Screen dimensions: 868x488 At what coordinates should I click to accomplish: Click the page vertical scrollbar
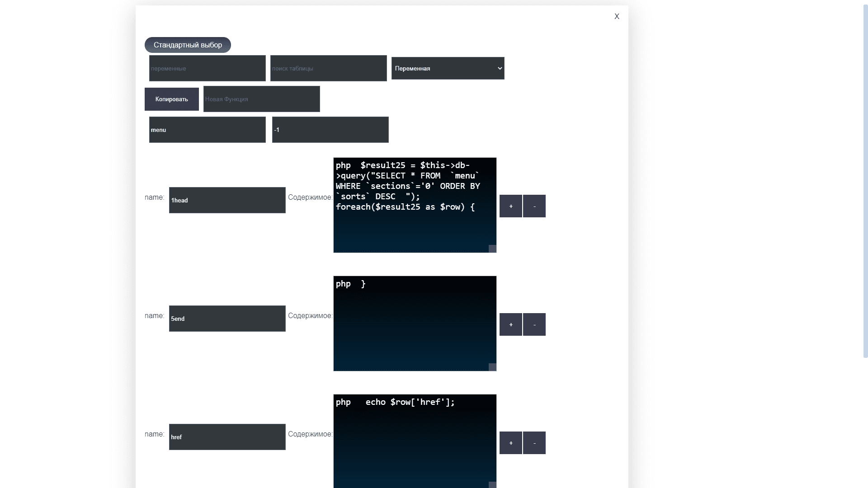[x=865, y=181]
